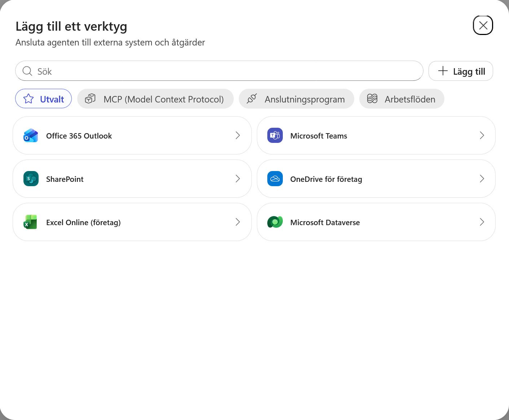Select the Excel Online (företag) label
The image size is (509, 420).
(83, 223)
